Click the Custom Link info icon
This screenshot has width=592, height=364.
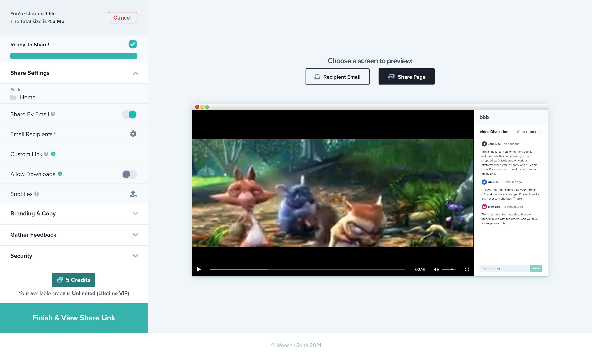(x=53, y=154)
